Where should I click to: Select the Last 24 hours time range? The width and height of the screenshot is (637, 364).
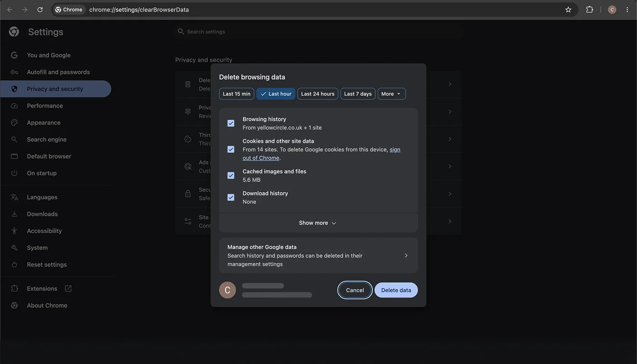point(318,94)
